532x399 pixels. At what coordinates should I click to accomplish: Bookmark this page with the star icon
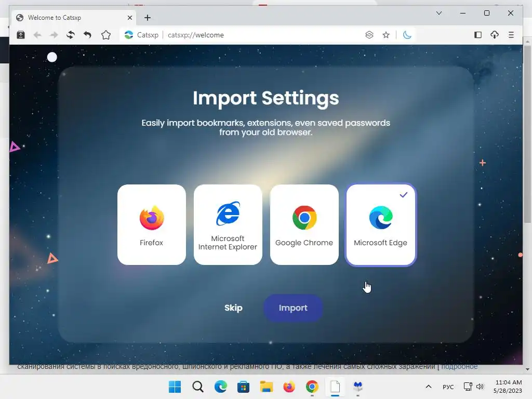click(386, 35)
